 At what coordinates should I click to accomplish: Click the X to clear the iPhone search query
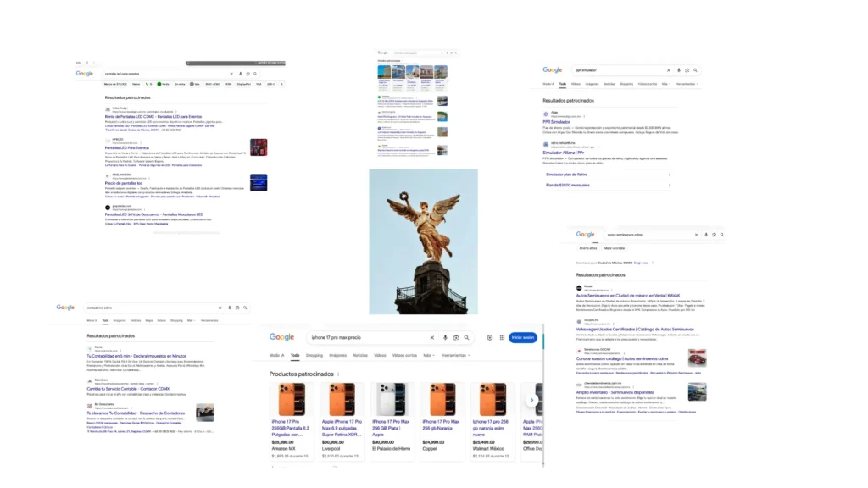pos(432,338)
